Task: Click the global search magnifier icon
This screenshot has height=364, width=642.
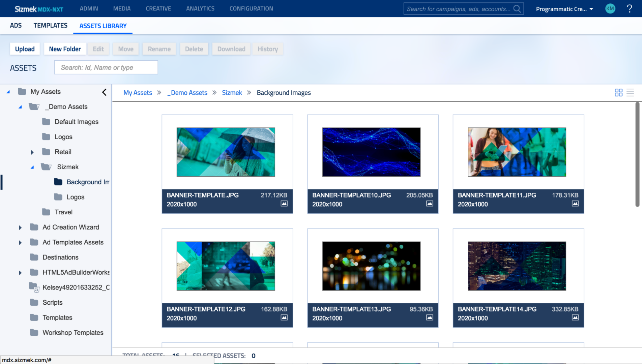Action: click(517, 9)
